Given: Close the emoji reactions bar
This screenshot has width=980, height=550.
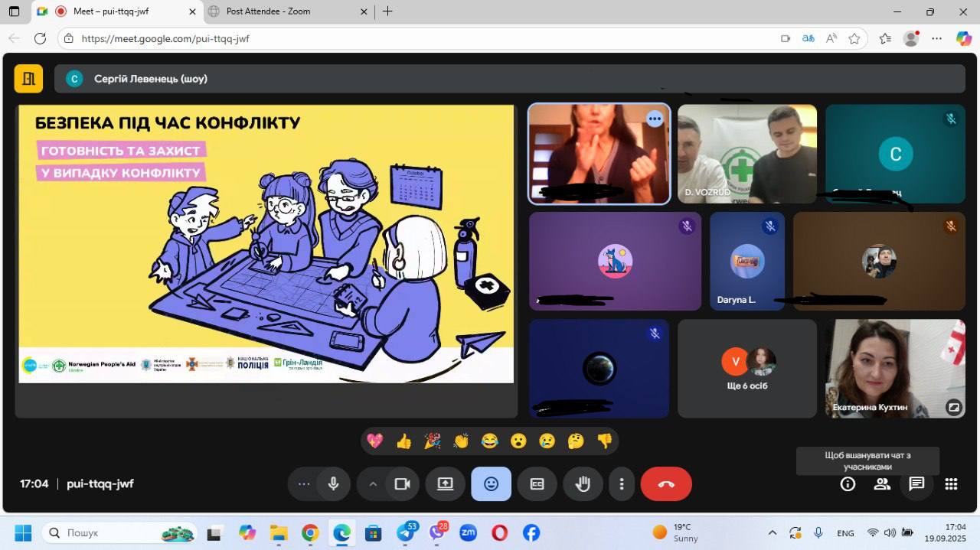Looking at the screenshot, I should pos(491,484).
